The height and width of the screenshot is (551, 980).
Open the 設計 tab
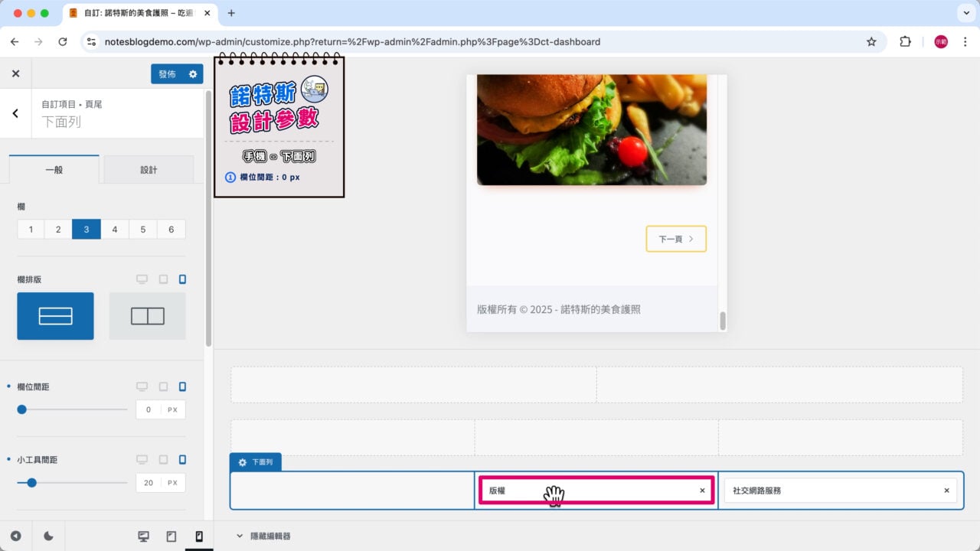(x=149, y=170)
